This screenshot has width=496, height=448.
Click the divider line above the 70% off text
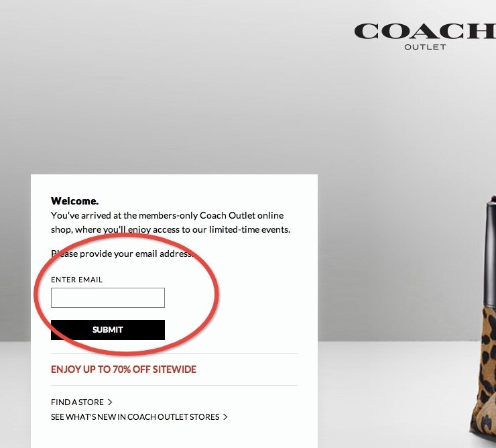[174, 353]
